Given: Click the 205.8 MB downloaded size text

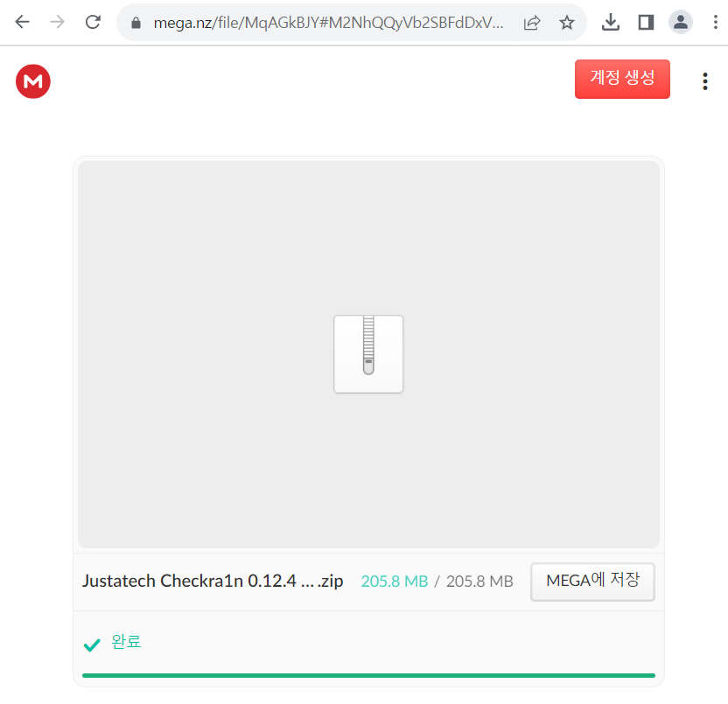Looking at the screenshot, I should click(x=394, y=581).
